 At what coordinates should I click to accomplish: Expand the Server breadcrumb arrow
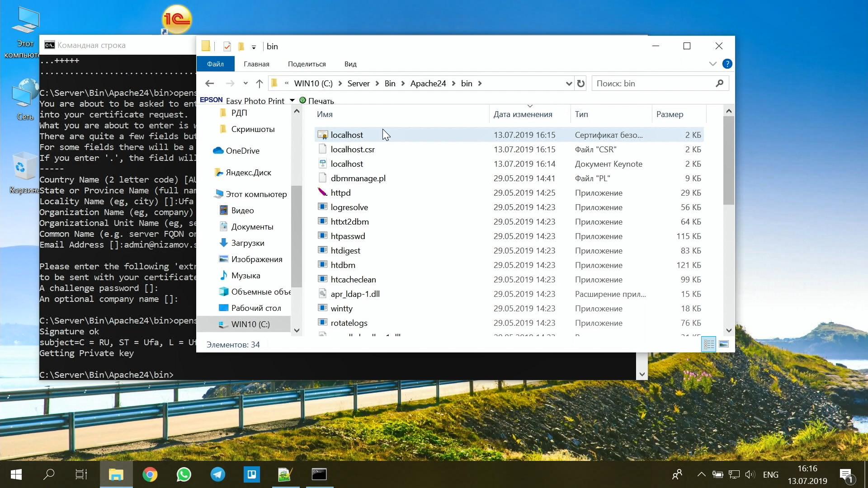coord(377,84)
